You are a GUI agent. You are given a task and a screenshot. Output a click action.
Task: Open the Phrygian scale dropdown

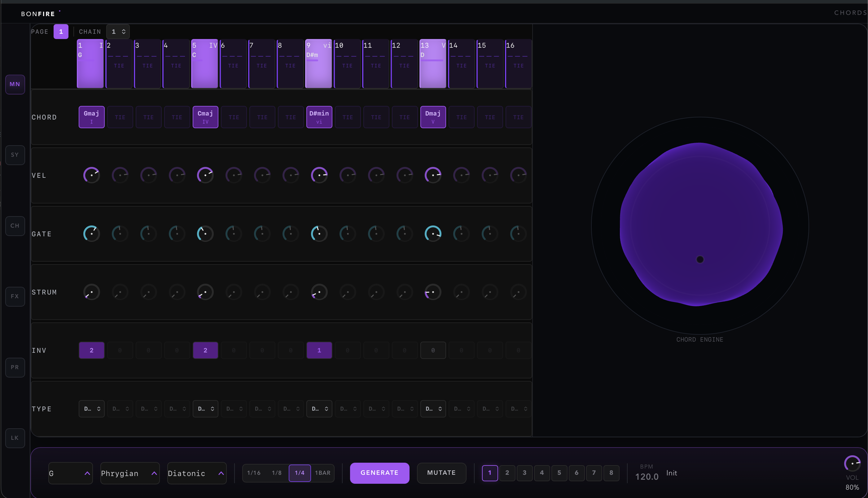[129, 473]
